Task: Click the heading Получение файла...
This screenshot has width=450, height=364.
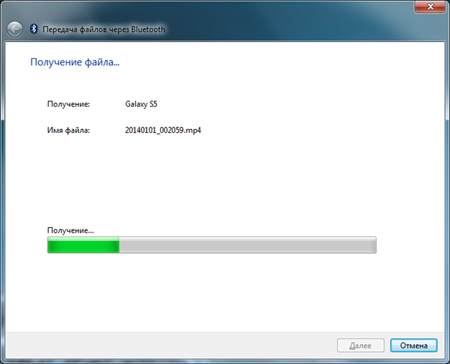Action: (75, 62)
